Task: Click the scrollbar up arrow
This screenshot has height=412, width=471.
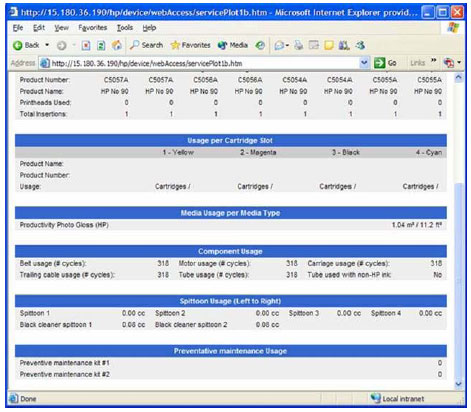Action: [x=459, y=78]
